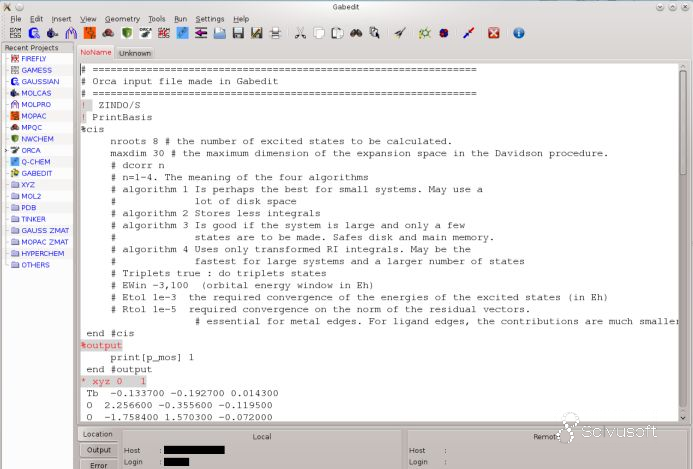This screenshot has height=469, width=693.
Task: Select MOLPRO in Recent Projects
Action: pos(36,104)
